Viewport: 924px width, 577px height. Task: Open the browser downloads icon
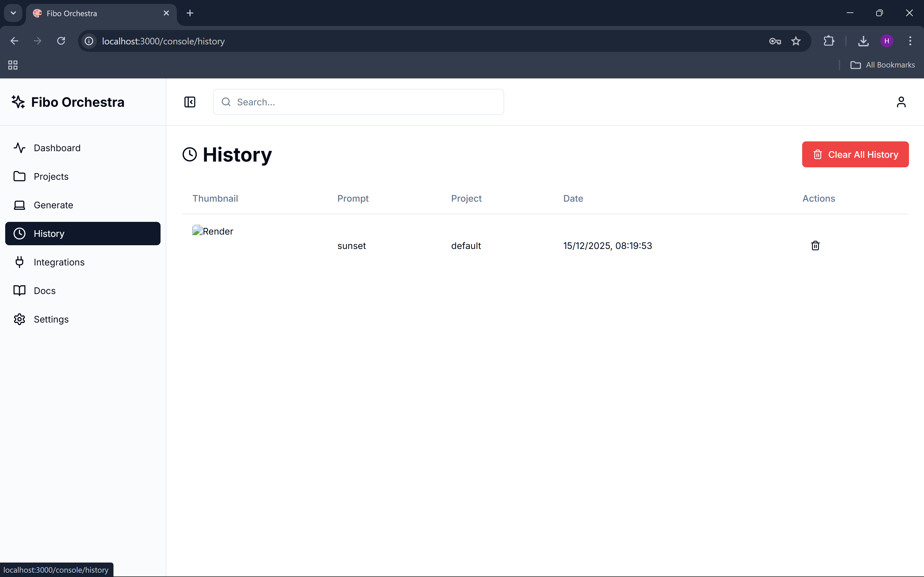pos(863,41)
